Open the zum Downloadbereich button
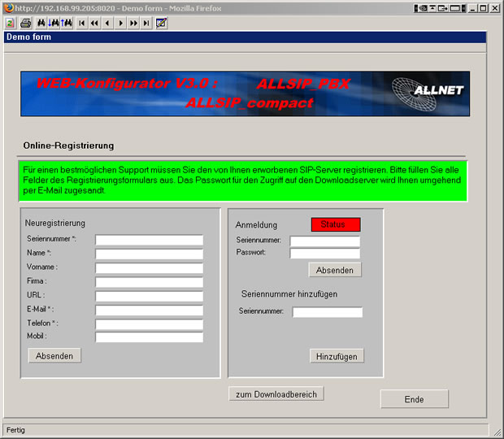This screenshot has width=504, height=439. click(x=276, y=393)
